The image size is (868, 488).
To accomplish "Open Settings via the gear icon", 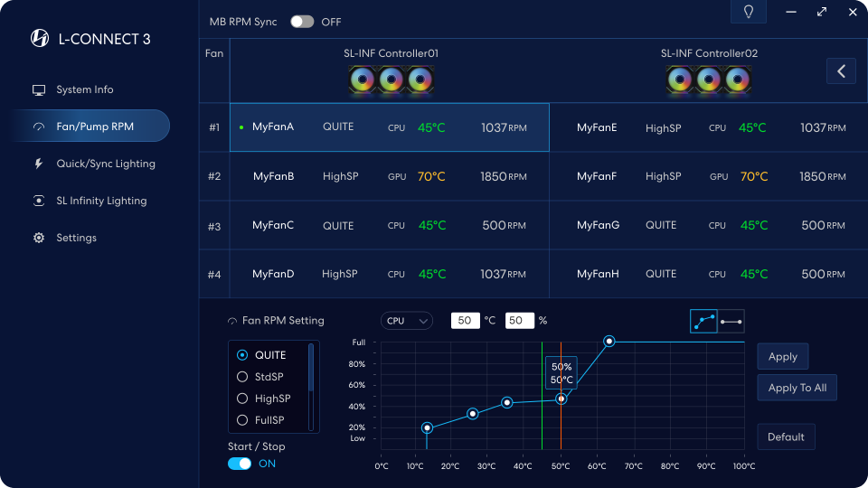I will 39,238.
